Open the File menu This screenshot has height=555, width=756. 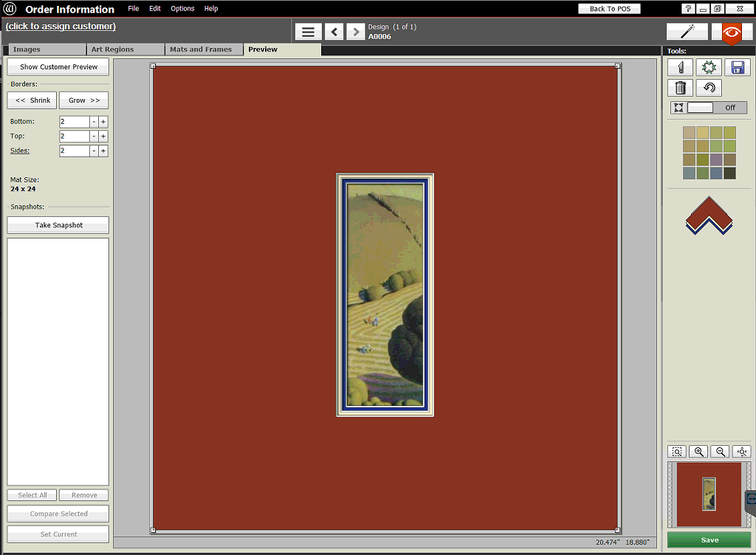click(134, 9)
